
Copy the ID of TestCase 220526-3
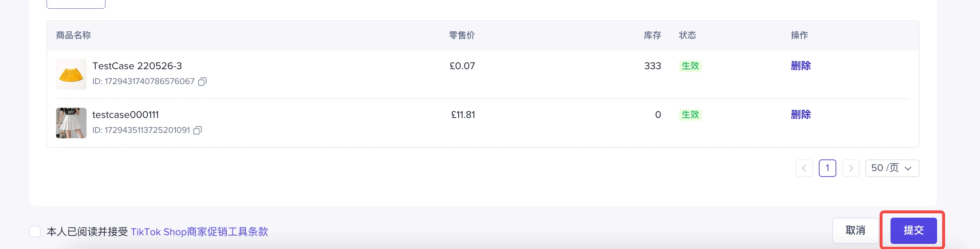(202, 82)
